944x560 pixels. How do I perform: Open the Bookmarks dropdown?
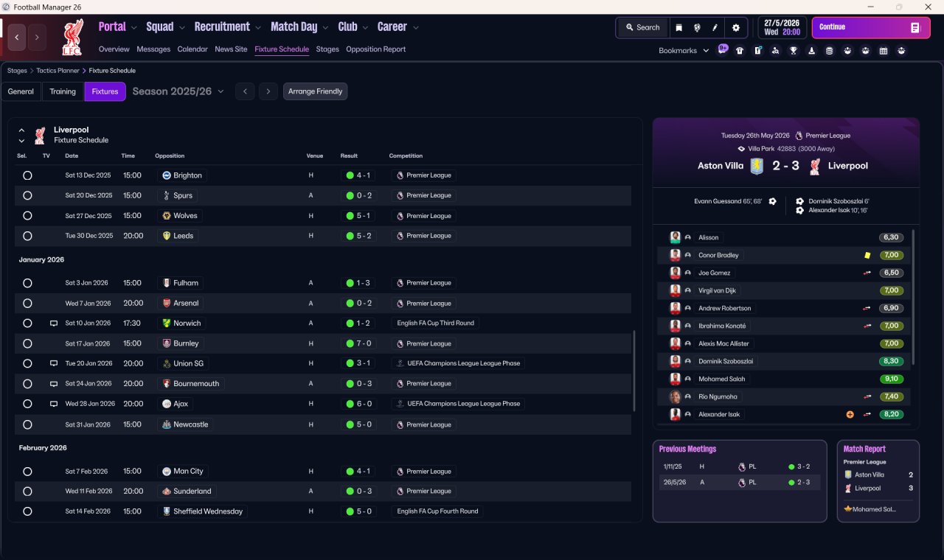point(684,51)
